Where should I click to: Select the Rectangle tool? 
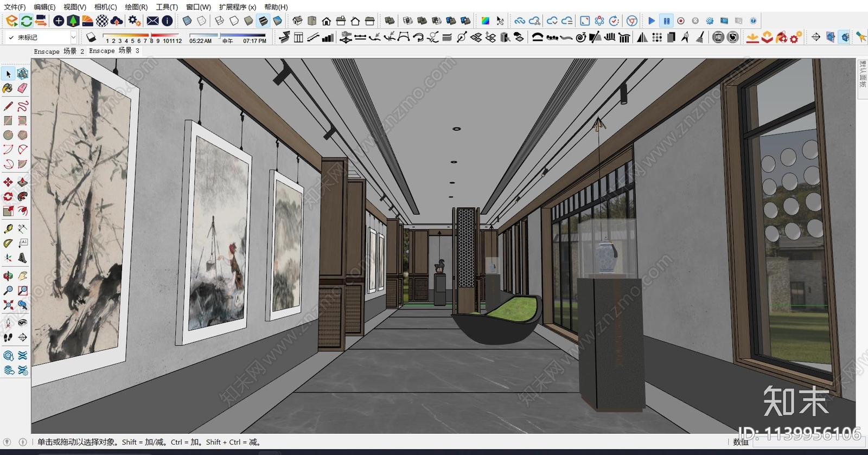click(8, 120)
